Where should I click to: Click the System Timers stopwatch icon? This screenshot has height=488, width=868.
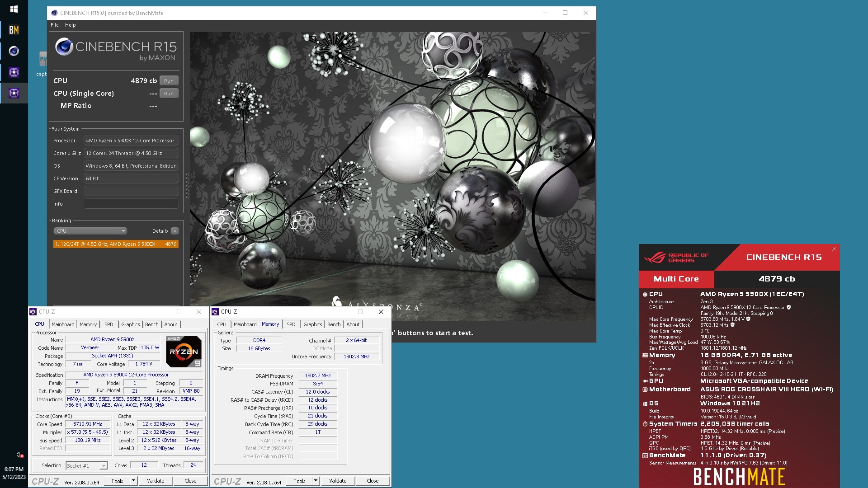(645, 424)
